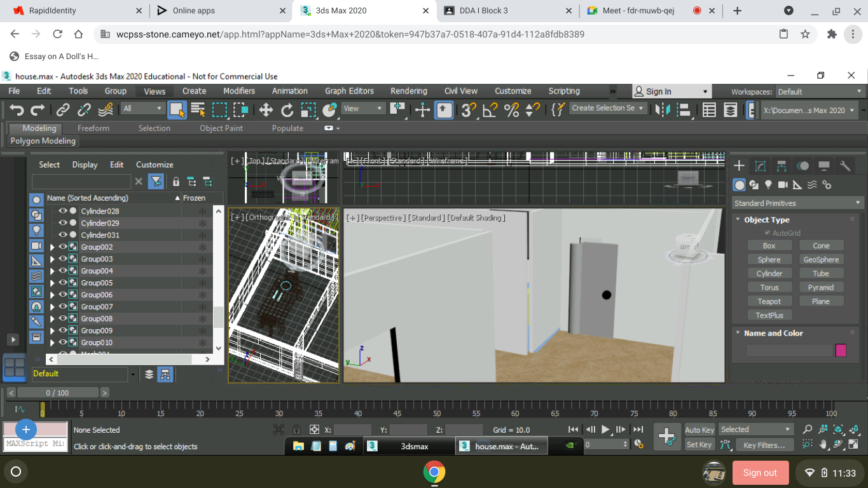Enable Auto Key animation mode
This screenshot has width=868, height=488.
click(699, 430)
